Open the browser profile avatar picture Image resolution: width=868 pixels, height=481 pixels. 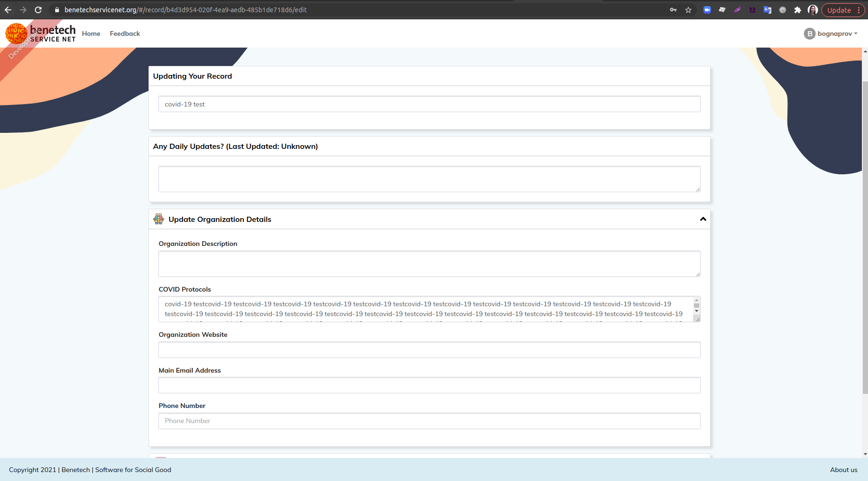(x=812, y=9)
